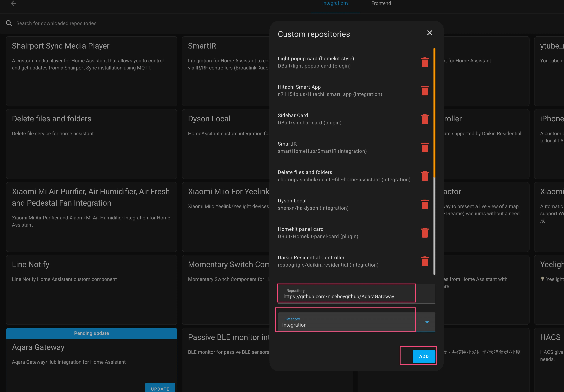564x392 pixels.
Task: Open the HACS card at right edge
Action: click(549, 360)
